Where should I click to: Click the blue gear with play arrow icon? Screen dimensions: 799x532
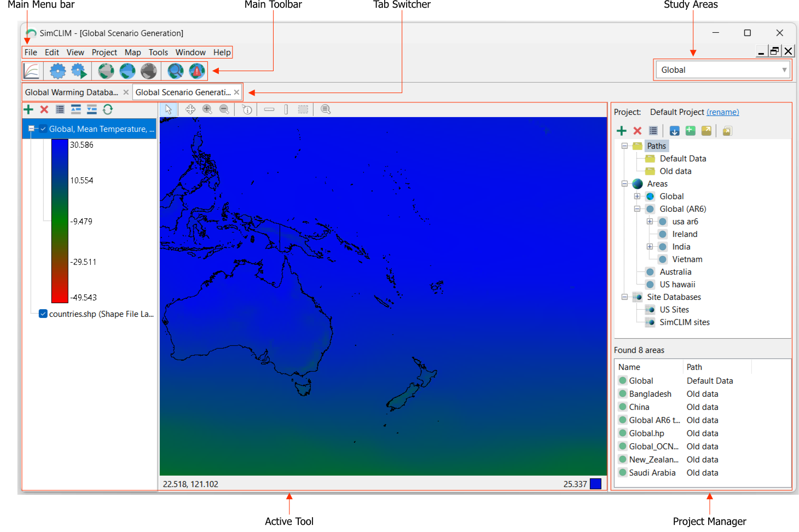pos(79,71)
